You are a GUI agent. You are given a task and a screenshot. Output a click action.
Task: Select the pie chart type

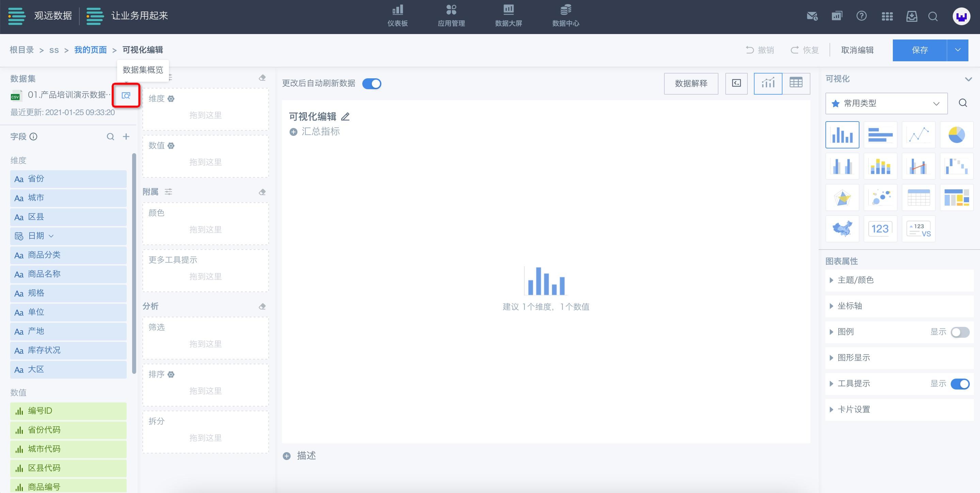(956, 135)
